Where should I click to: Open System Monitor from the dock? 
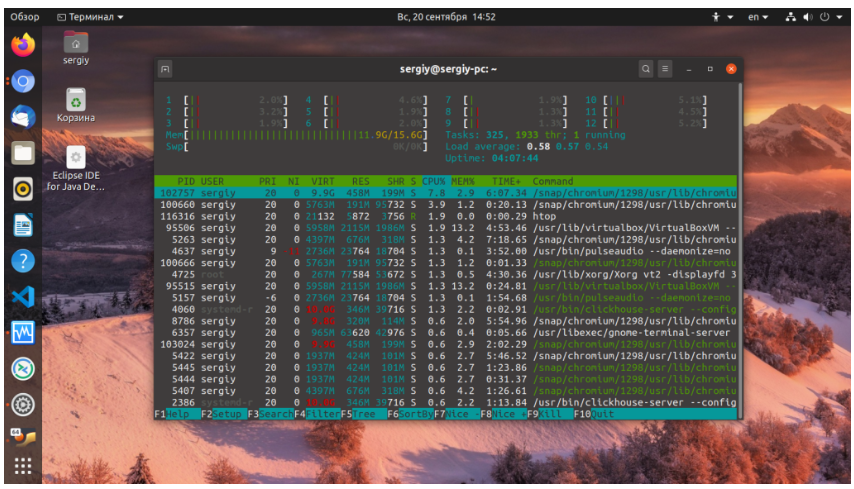(23, 333)
